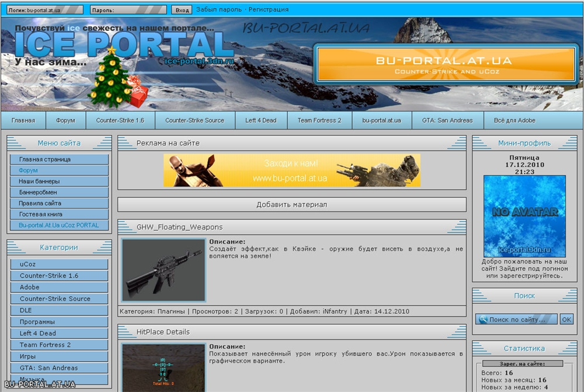
Task: Open the GHW_Floating_Weapons rifle thumbnail
Action: [164, 269]
